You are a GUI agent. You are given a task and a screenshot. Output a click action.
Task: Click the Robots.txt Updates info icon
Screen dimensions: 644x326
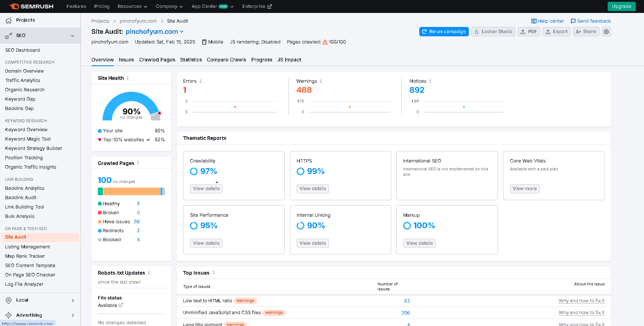pyautogui.click(x=149, y=273)
